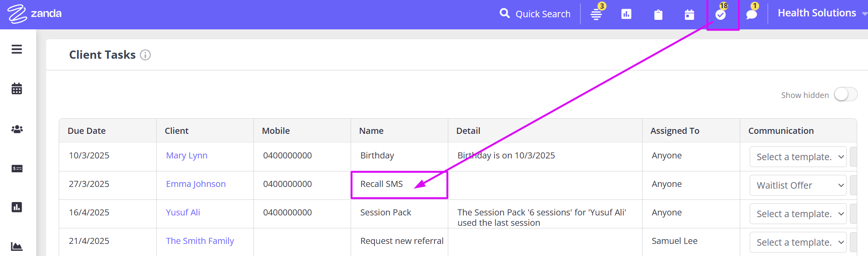868x256 pixels.
Task: Click the Client Tasks info icon
Action: tap(146, 55)
